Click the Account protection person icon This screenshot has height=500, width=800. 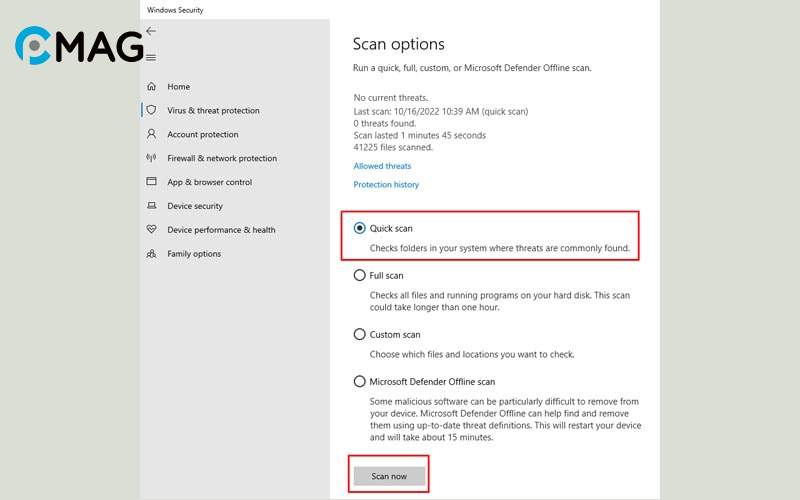151,134
